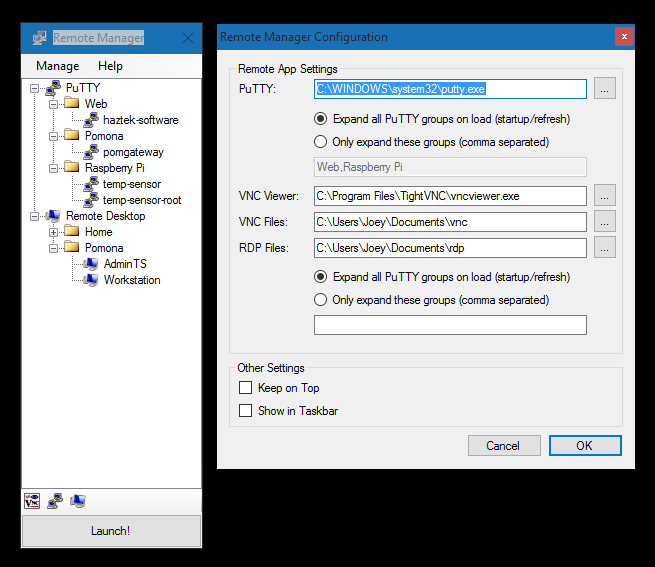Click OK in the configuration dialog
655x567 pixels.
(x=585, y=445)
